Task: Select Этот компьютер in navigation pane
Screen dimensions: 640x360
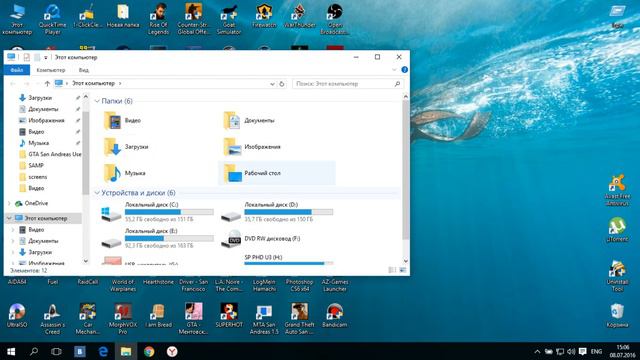Action: [45, 218]
